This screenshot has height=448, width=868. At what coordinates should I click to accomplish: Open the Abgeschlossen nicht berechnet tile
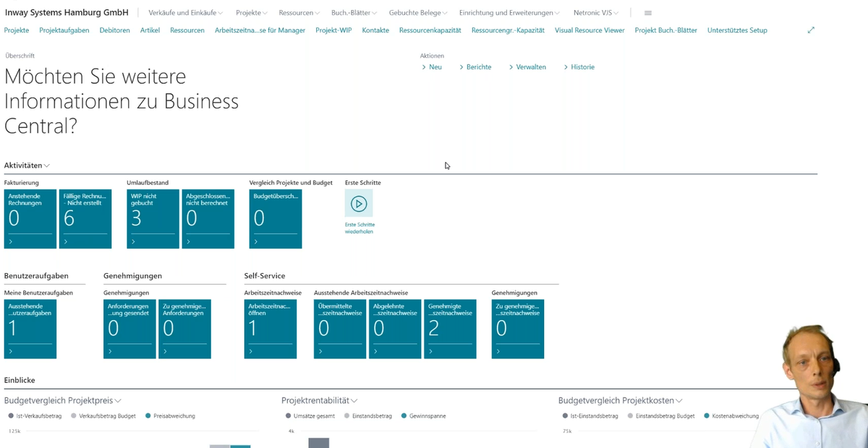[x=208, y=219]
